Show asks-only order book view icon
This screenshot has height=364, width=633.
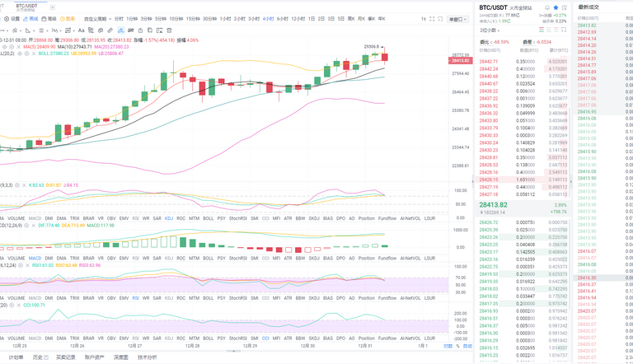[556, 30]
